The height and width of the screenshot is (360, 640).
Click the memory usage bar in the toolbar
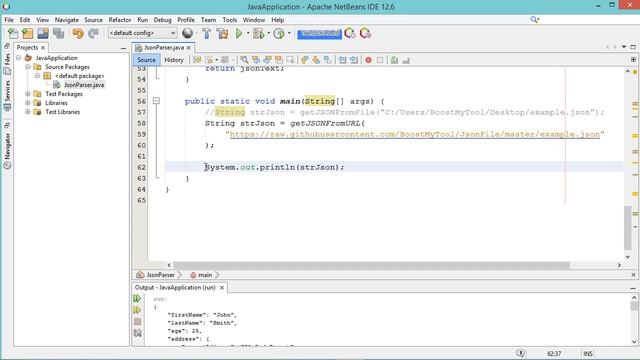[x=319, y=33]
